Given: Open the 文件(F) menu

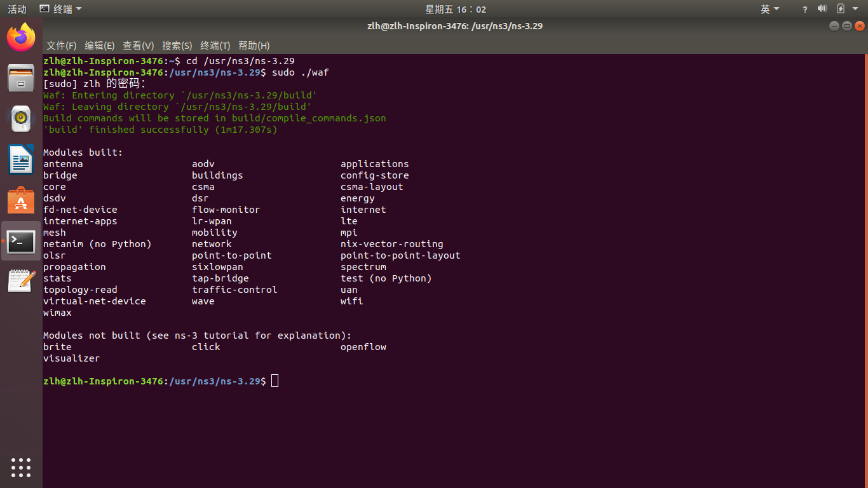Looking at the screenshot, I should (61, 46).
